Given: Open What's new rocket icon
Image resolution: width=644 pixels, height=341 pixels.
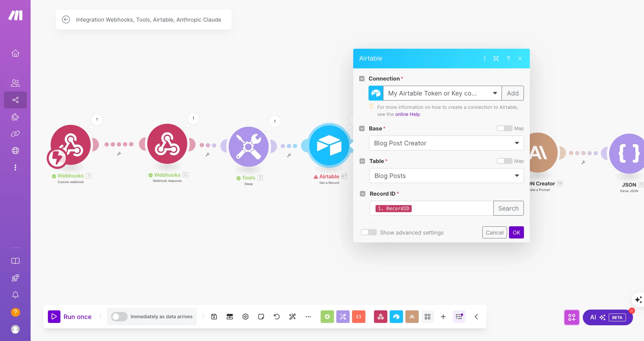Looking at the screenshot, I should tap(15, 278).
